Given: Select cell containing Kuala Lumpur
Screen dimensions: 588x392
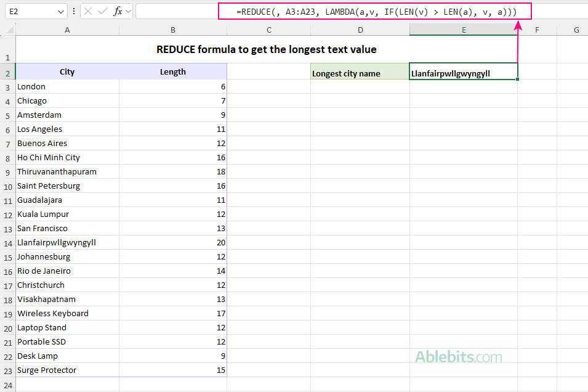Looking at the screenshot, I should [x=67, y=214].
